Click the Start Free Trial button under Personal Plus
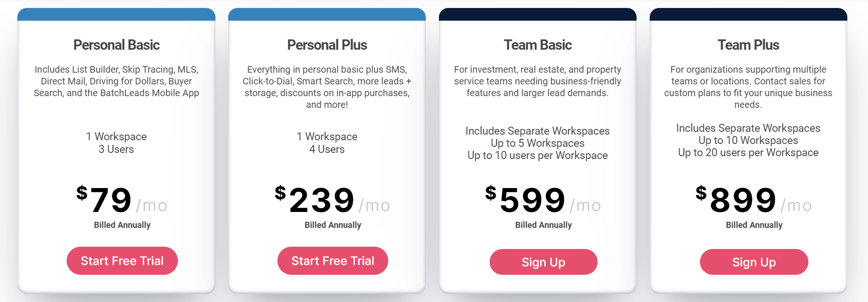Screen dimensions: 868x302 [332, 261]
